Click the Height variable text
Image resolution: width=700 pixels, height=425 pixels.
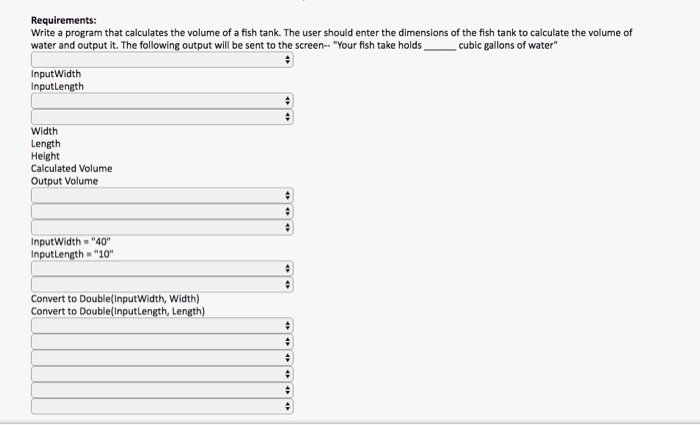coord(45,156)
